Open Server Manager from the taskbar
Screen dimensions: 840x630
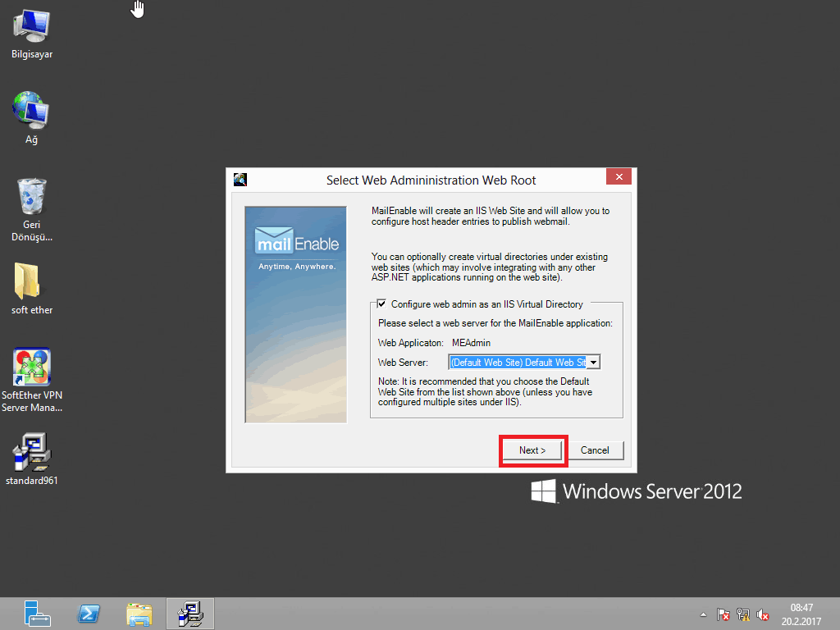(x=37, y=614)
